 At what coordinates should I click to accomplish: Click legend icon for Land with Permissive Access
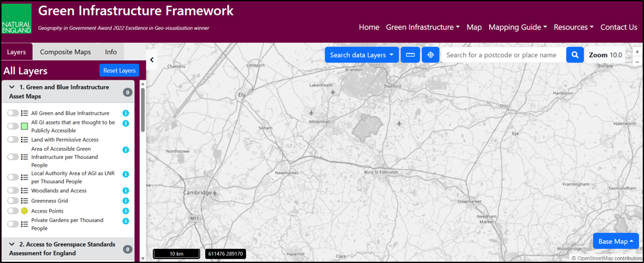tap(25, 140)
